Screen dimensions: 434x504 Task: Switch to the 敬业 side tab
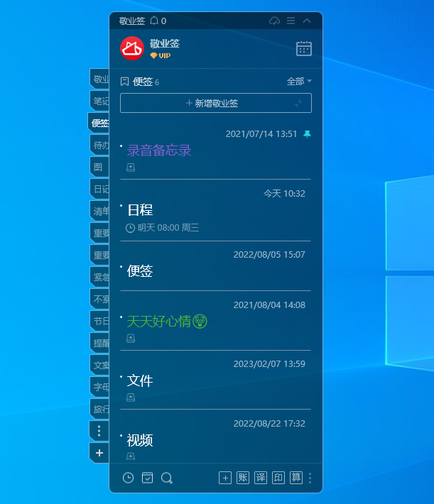coord(100,79)
